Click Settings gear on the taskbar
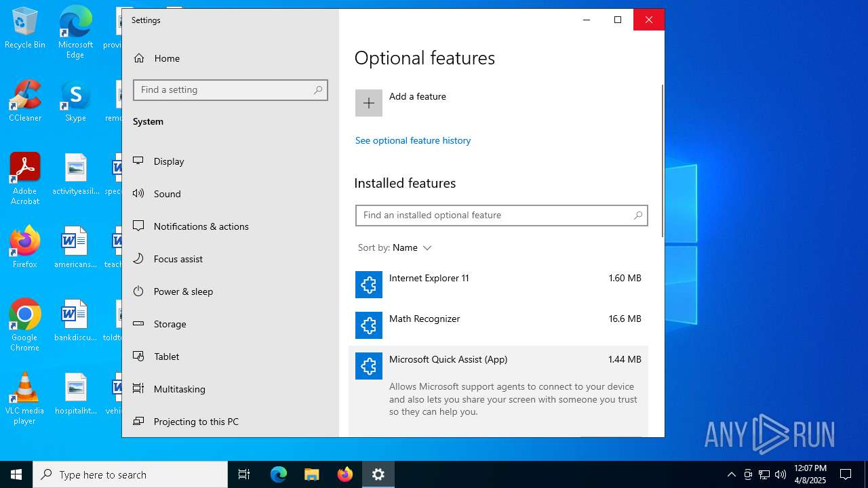This screenshot has width=868, height=488. point(378,474)
